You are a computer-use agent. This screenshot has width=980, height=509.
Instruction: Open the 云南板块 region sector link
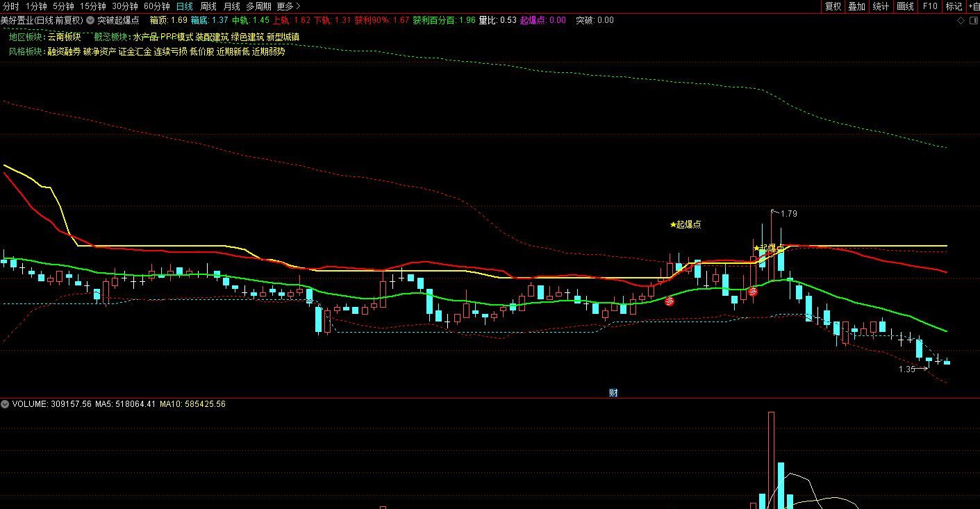[x=64, y=37]
